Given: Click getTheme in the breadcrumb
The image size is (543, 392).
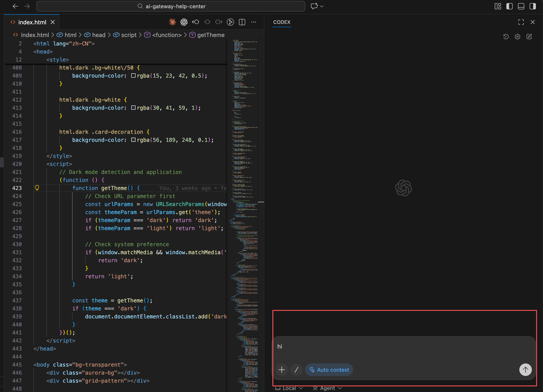Looking at the screenshot, I should pos(211,35).
